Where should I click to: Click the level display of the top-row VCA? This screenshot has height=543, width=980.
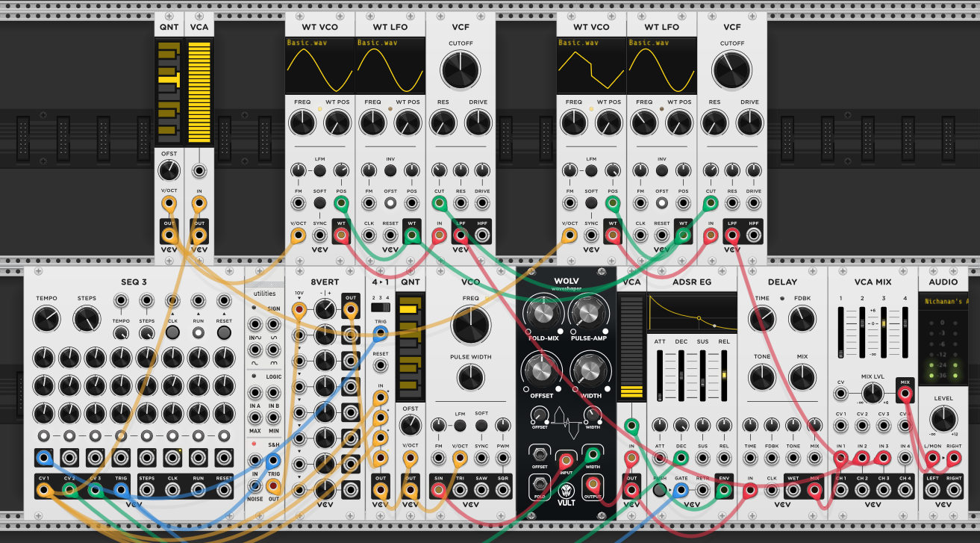click(x=199, y=92)
